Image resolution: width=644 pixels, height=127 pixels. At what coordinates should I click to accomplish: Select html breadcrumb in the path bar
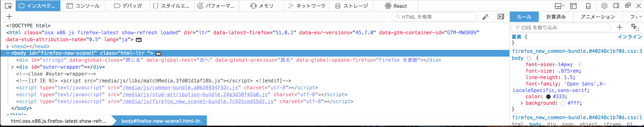click(x=59, y=121)
